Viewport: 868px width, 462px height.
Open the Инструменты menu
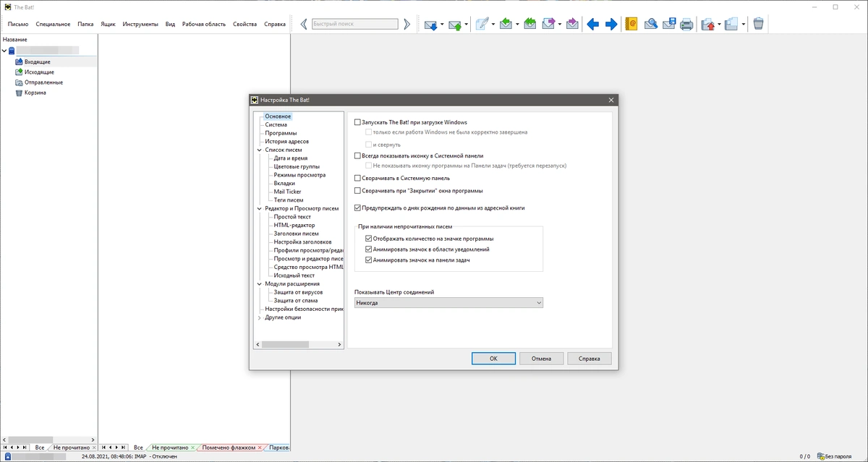[x=140, y=24]
